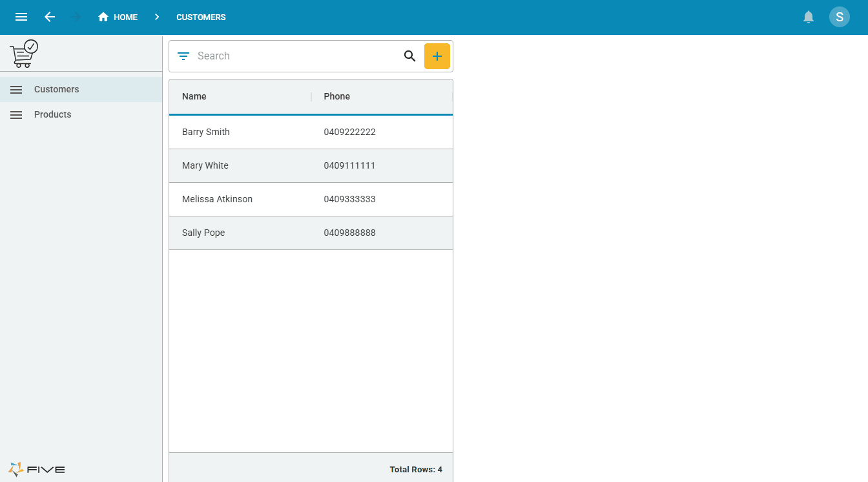
Task: Click the shopping cart logo icon
Action: [x=24, y=54]
